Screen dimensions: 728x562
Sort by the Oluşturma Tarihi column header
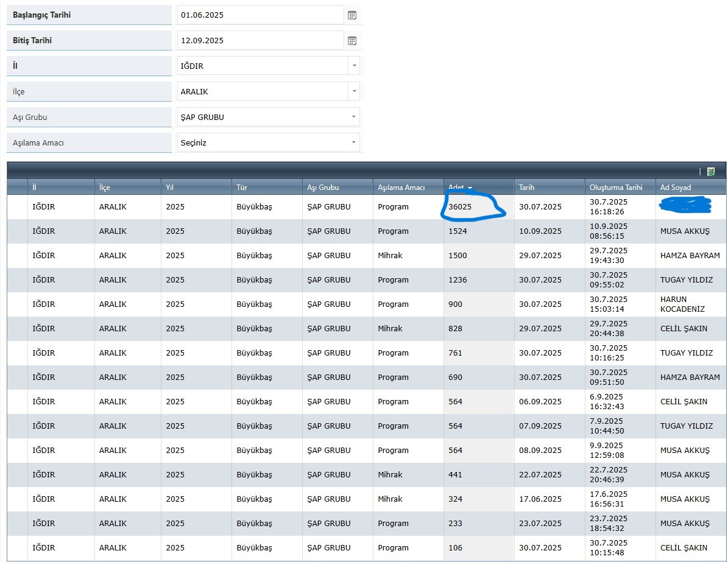click(x=616, y=188)
